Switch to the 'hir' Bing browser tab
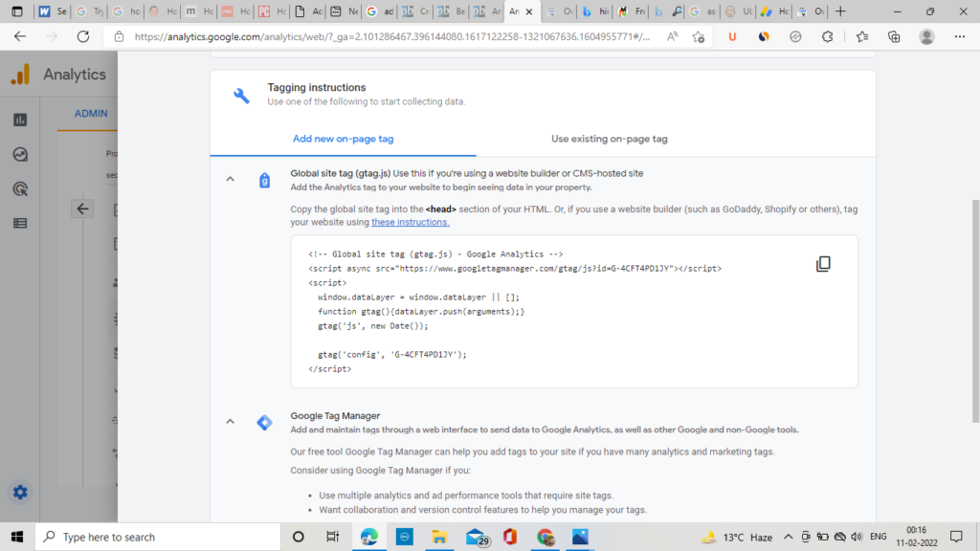This screenshot has width=980, height=551. tap(594, 11)
